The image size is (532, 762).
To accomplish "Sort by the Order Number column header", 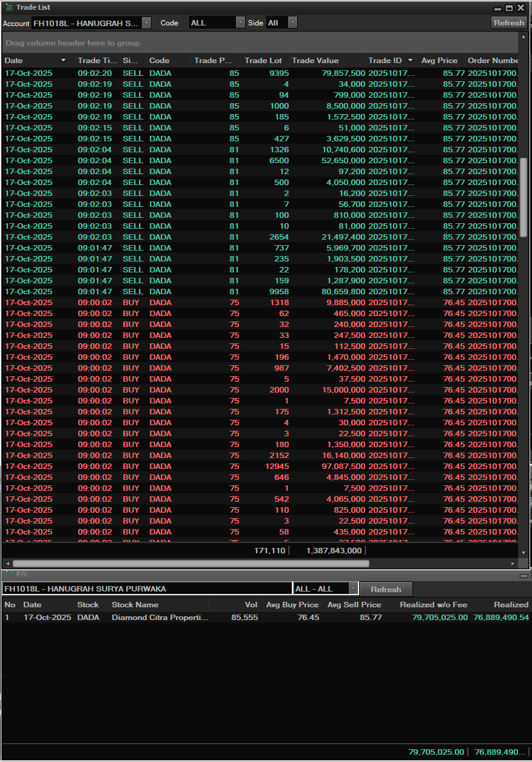I will click(493, 61).
